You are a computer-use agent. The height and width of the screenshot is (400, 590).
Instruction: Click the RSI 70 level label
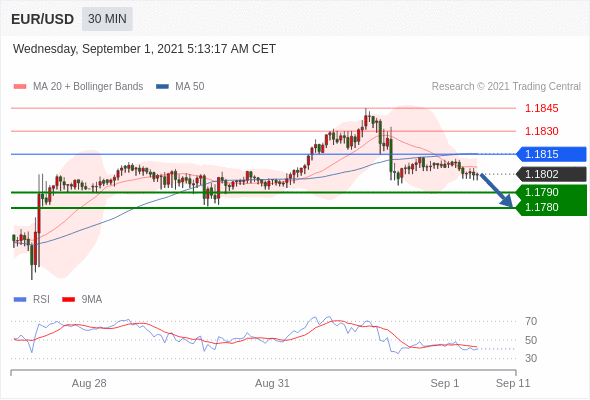(531, 321)
